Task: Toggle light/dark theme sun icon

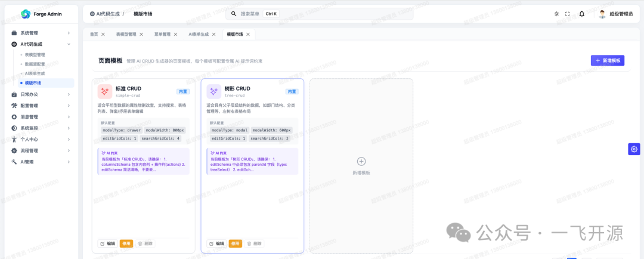Action: pyautogui.click(x=556, y=14)
